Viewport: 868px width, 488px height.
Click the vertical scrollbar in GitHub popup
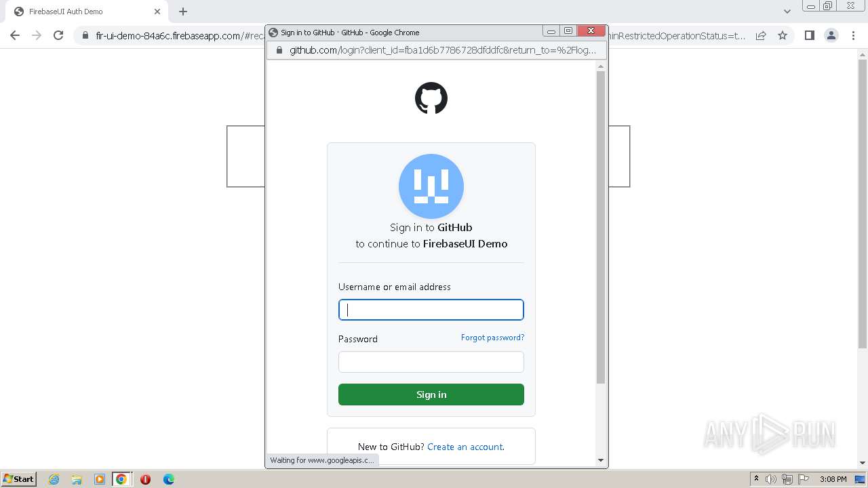[x=601, y=227]
